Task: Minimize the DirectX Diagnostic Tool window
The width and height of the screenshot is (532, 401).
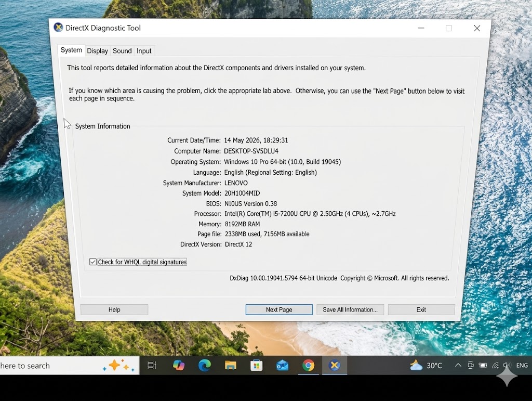Action: (421, 28)
